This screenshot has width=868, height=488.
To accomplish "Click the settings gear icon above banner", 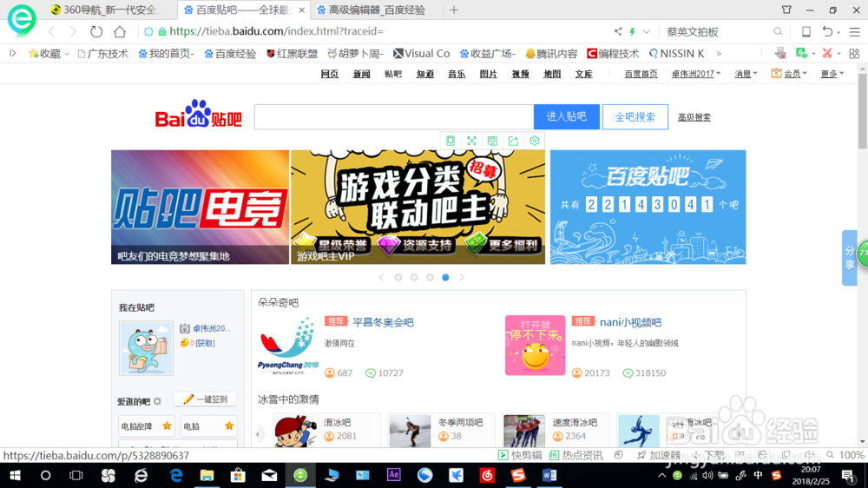I will [534, 141].
